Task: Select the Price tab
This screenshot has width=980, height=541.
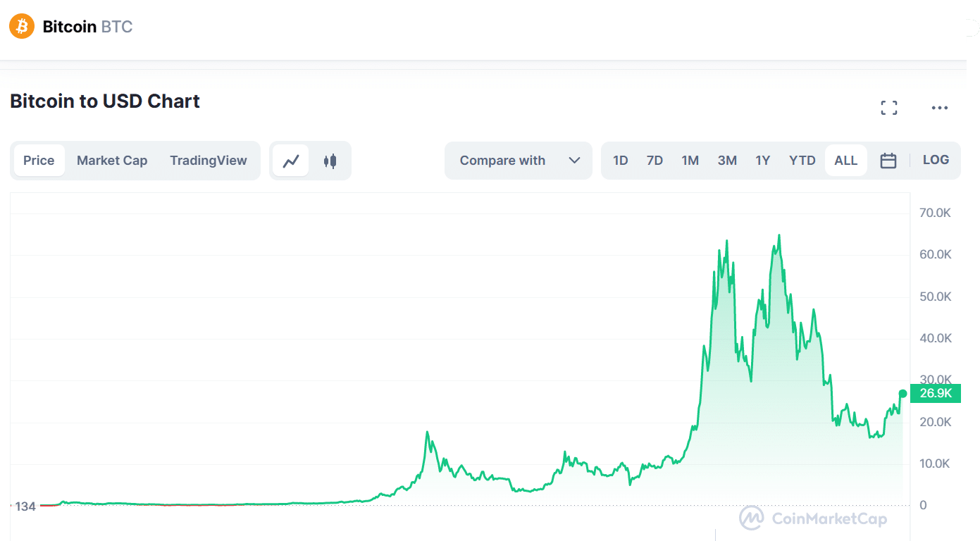Action: click(39, 161)
